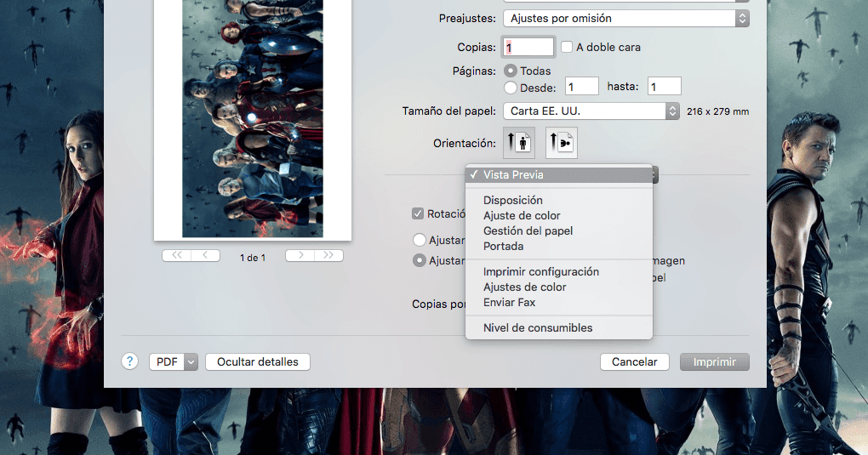
Task: Go to last page in preview
Action: [x=328, y=255]
